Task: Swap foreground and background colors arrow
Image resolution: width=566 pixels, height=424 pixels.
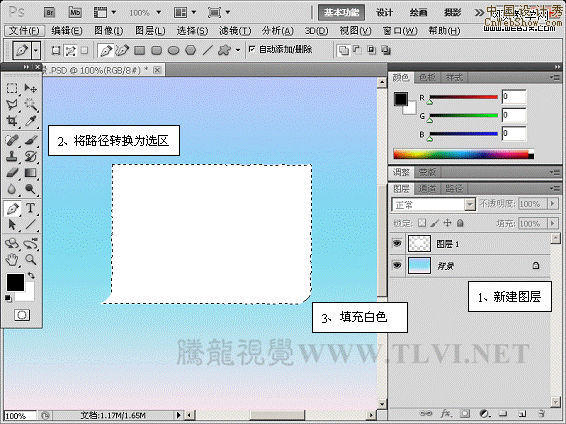Action: coord(31,276)
